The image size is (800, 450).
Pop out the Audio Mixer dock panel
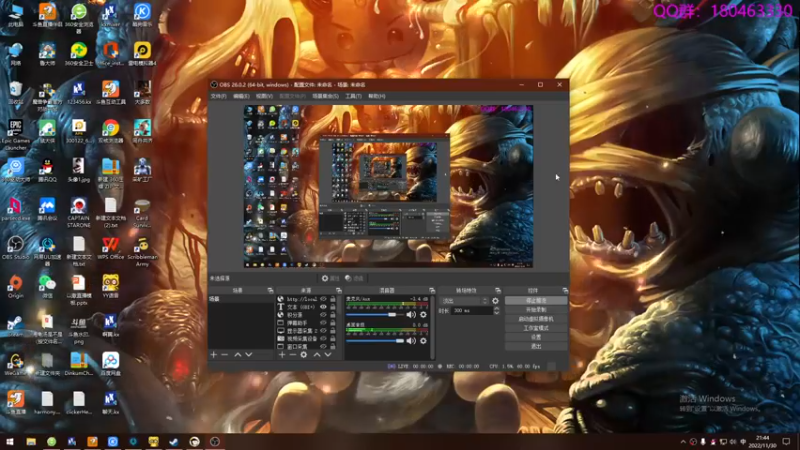pyautogui.click(x=432, y=290)
